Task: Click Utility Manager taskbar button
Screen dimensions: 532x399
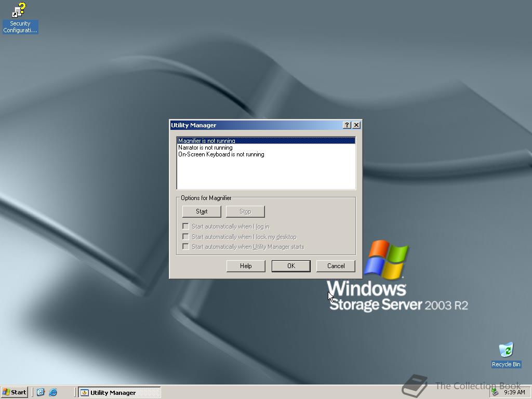Action: (119, 392)
